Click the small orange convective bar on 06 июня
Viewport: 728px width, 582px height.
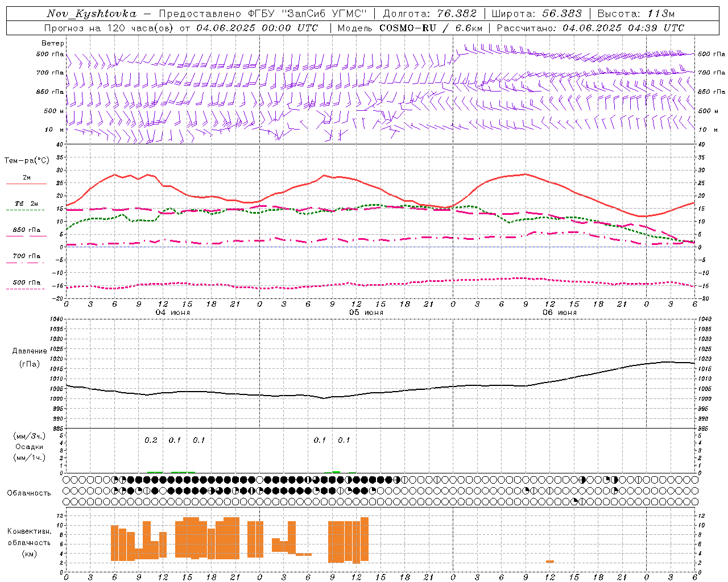point(550,562)
